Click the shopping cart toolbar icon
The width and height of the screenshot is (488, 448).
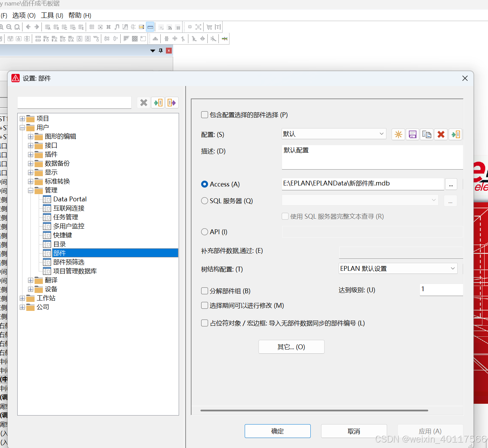(209, 27)
